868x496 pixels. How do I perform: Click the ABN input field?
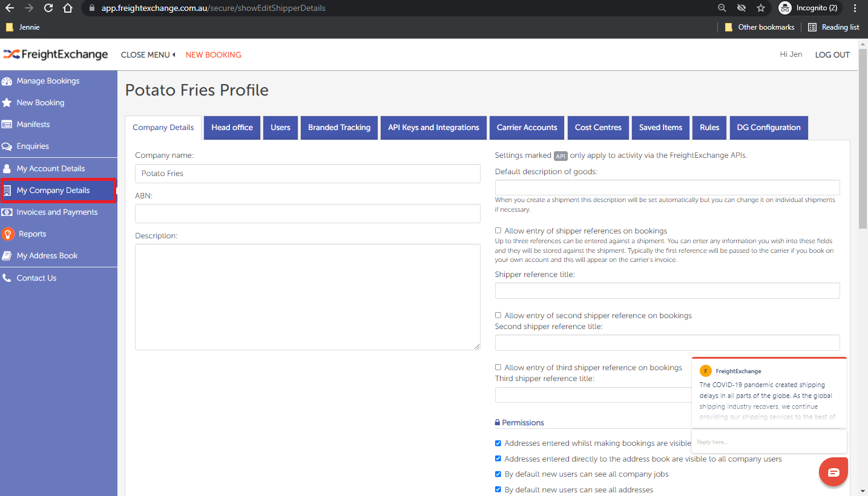click(x=307, y=214)
